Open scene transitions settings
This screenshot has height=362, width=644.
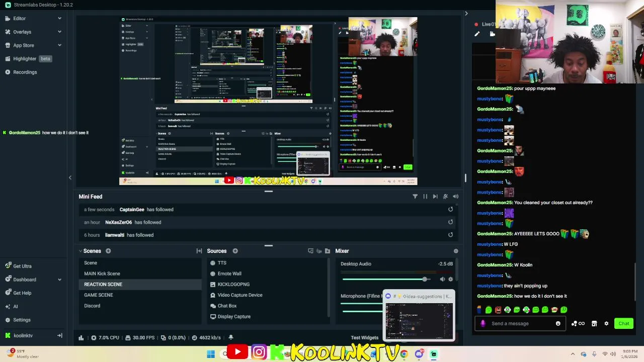[199, 251]
